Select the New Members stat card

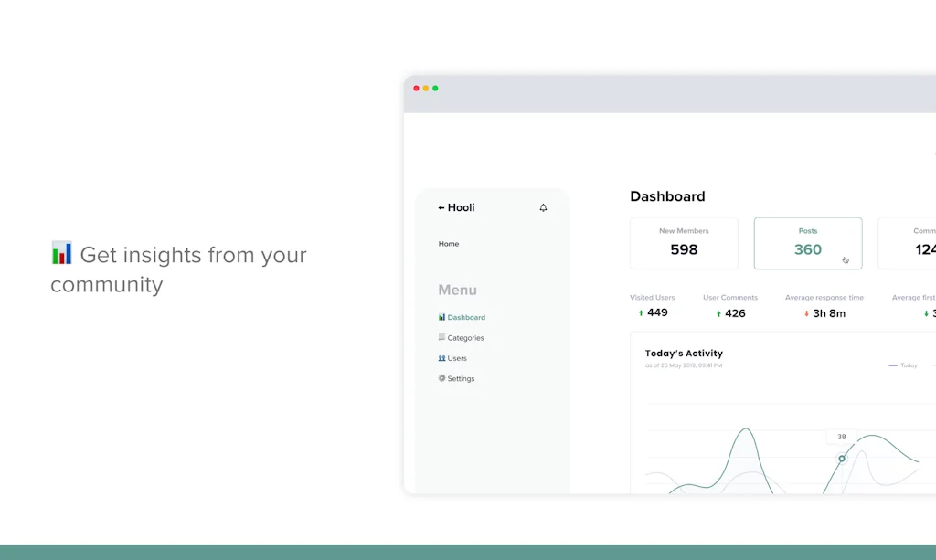tap(684, 244)
